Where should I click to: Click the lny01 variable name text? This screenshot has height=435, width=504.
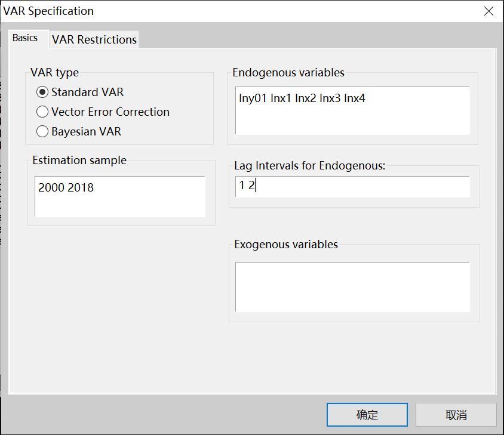click(x=253, y=98)
